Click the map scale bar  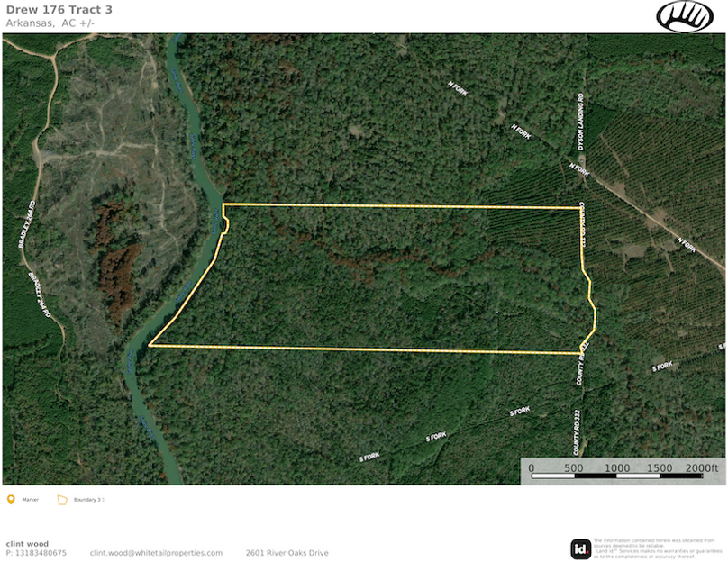pyautogui.click(x=617, y=476)
